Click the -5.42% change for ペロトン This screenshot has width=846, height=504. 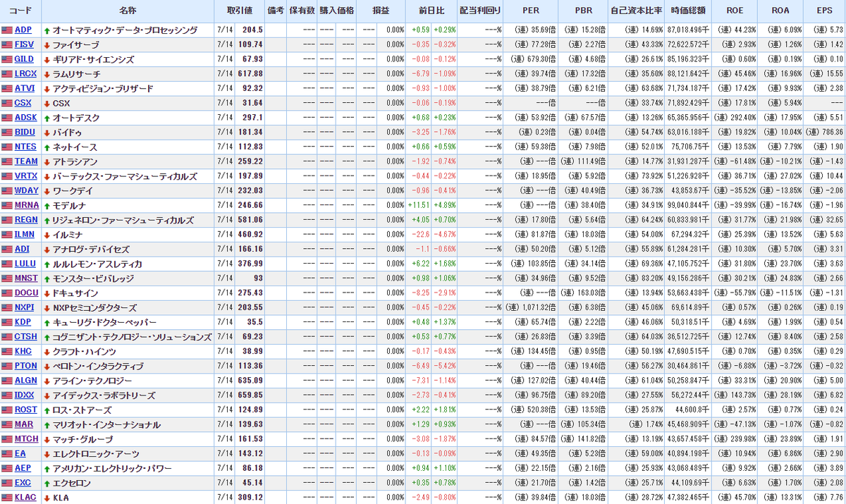pos(444,367)
